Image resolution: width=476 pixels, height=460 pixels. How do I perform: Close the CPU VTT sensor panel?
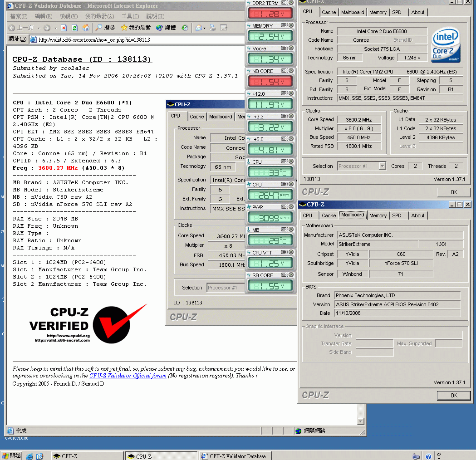[291, 252]
